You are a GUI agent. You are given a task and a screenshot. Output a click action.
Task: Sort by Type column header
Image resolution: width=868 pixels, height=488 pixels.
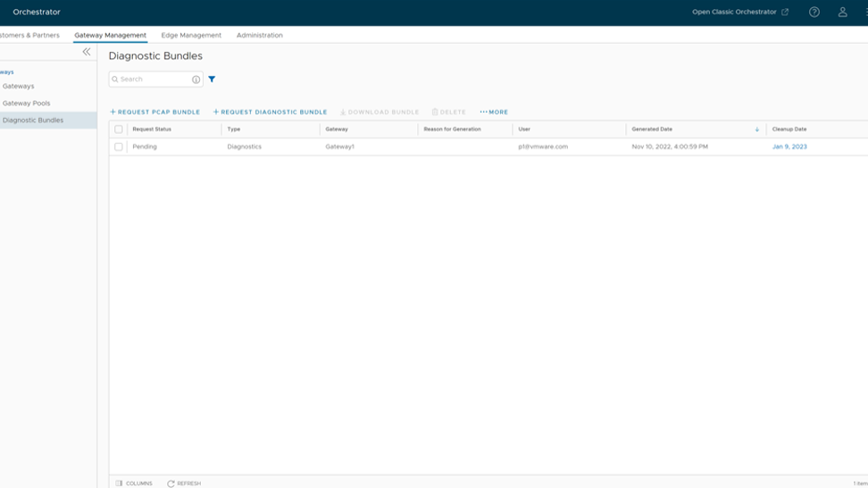pyautogui.click(x=234, y=129)
